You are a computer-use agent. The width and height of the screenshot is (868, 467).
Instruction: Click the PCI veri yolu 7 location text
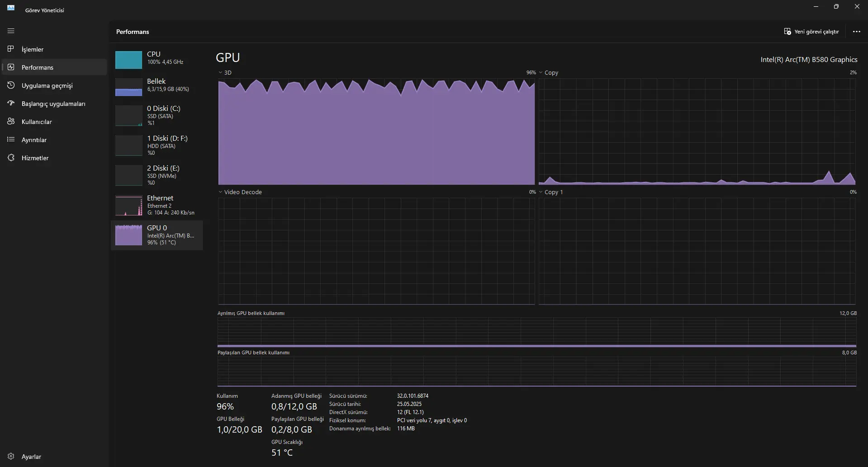point(432,420)
